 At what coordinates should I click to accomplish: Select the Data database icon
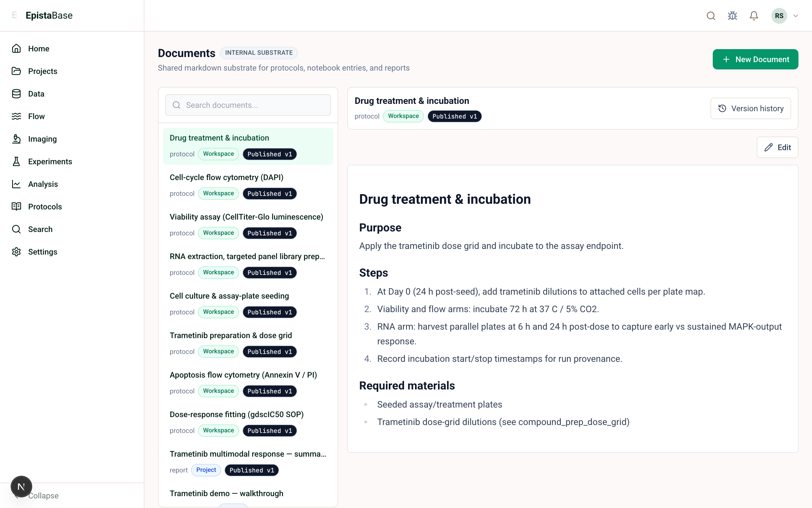[x=16, y=93]
